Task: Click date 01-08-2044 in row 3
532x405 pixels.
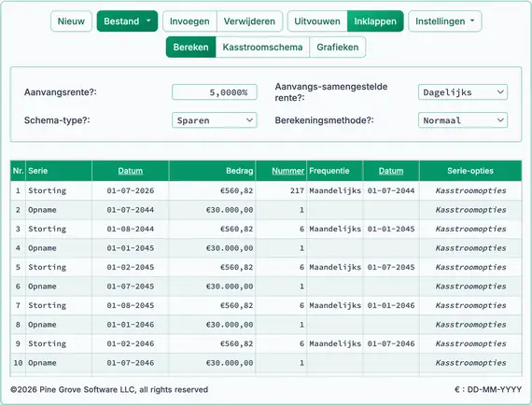Action: tap(131, 229)
